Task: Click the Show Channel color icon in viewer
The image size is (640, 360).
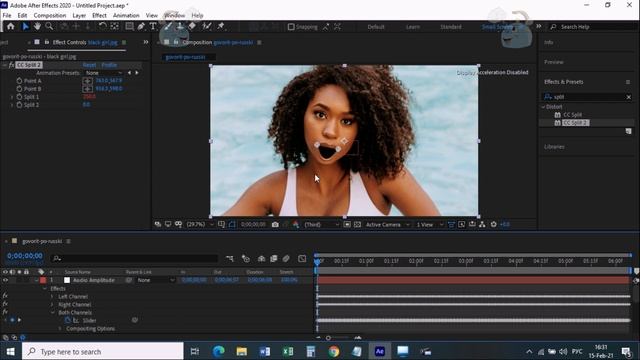Action: pyautogui.click(x=296, y=224)
